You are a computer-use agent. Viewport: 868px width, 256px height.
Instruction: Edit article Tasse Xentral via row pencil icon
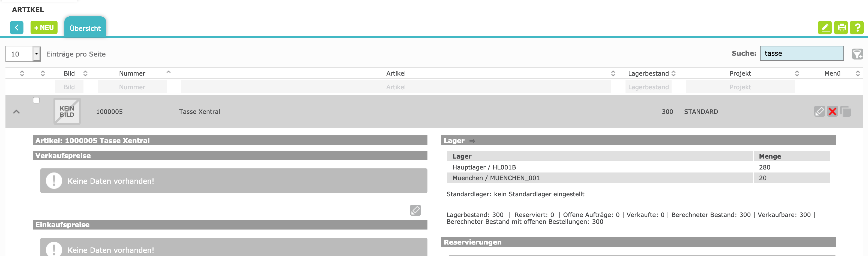[x=819, y=111]
